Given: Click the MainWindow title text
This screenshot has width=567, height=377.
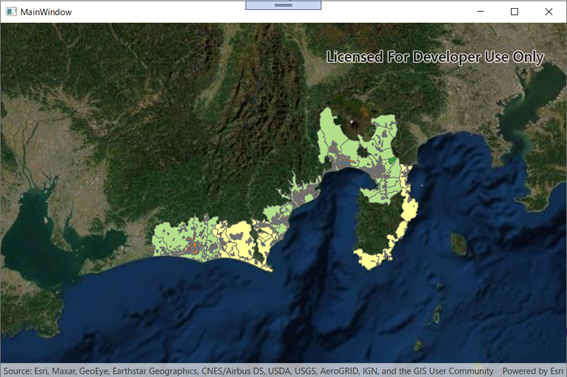Looking at the screenshot, I should pyautogui.click(x=46, y=12).
